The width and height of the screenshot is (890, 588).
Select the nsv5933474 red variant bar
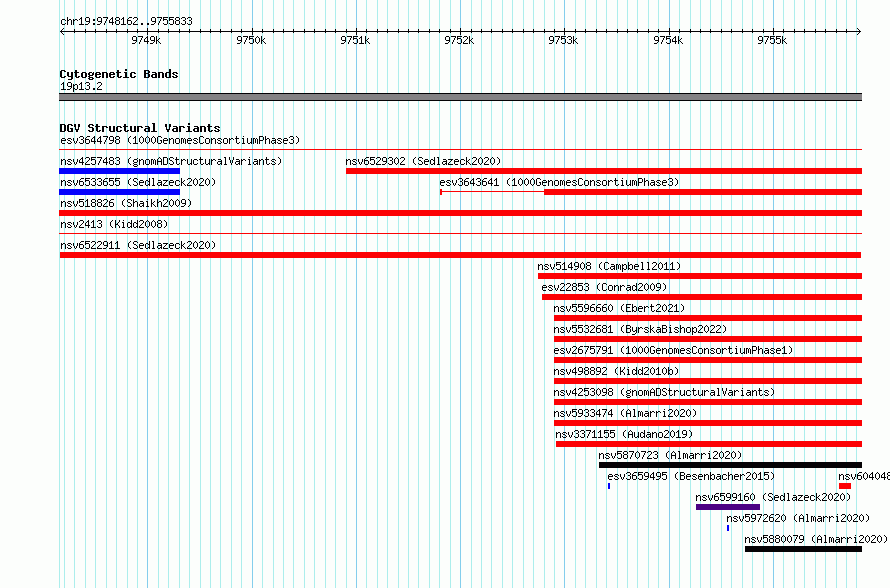[x=708, y=423]
